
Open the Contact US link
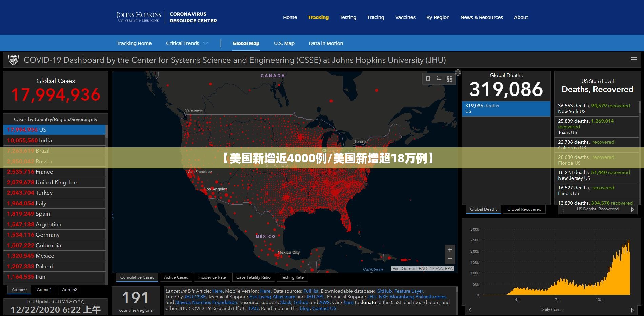click(324, 308)
